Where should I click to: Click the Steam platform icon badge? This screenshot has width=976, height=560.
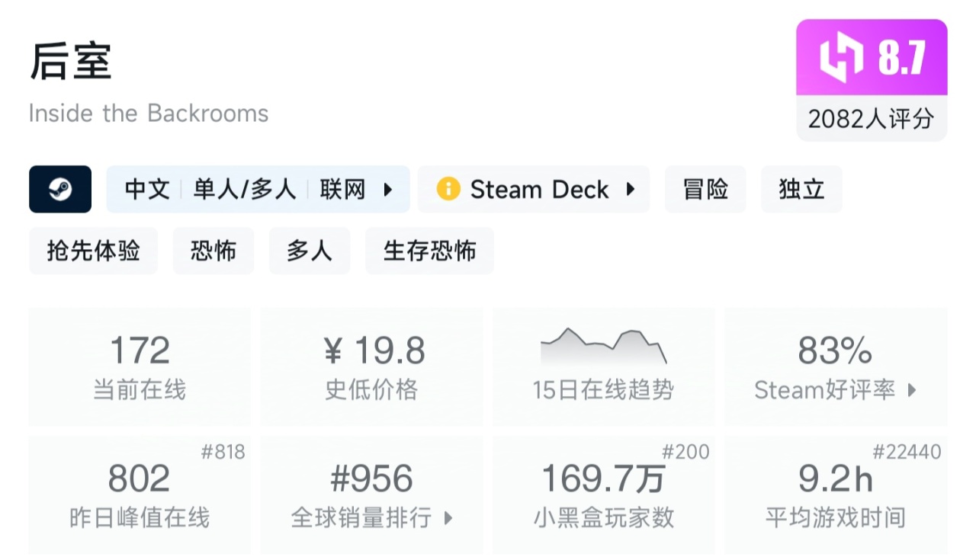[60, 189]
